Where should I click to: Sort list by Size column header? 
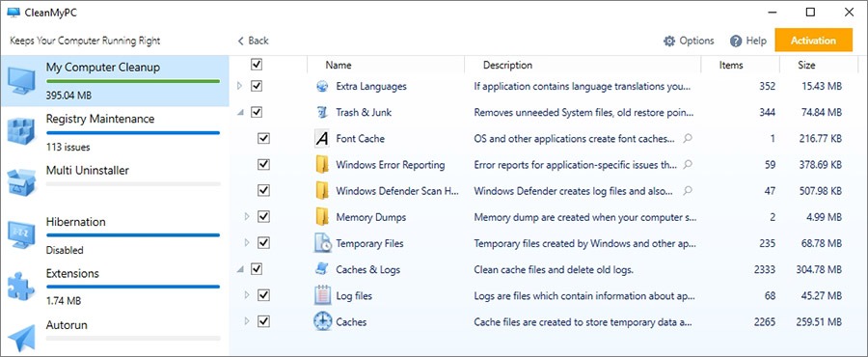tap(806, 65)
